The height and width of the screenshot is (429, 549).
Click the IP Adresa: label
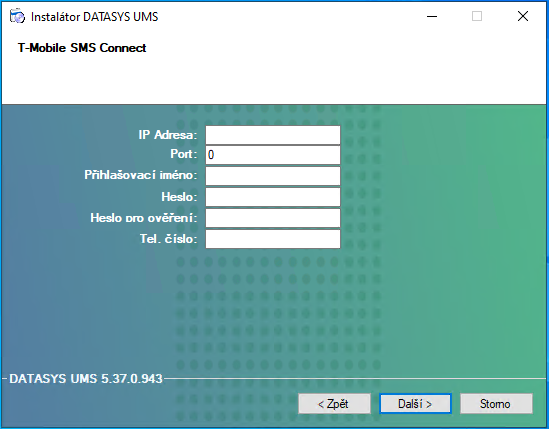pos(168,135)
